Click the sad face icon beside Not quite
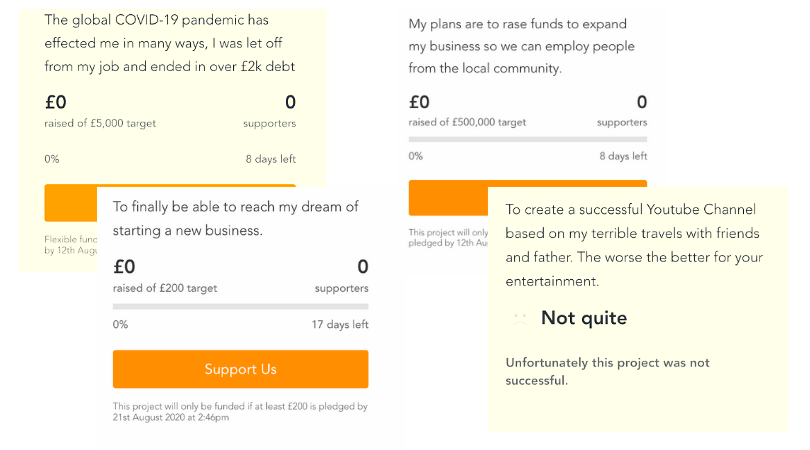 tap(520, 318)
